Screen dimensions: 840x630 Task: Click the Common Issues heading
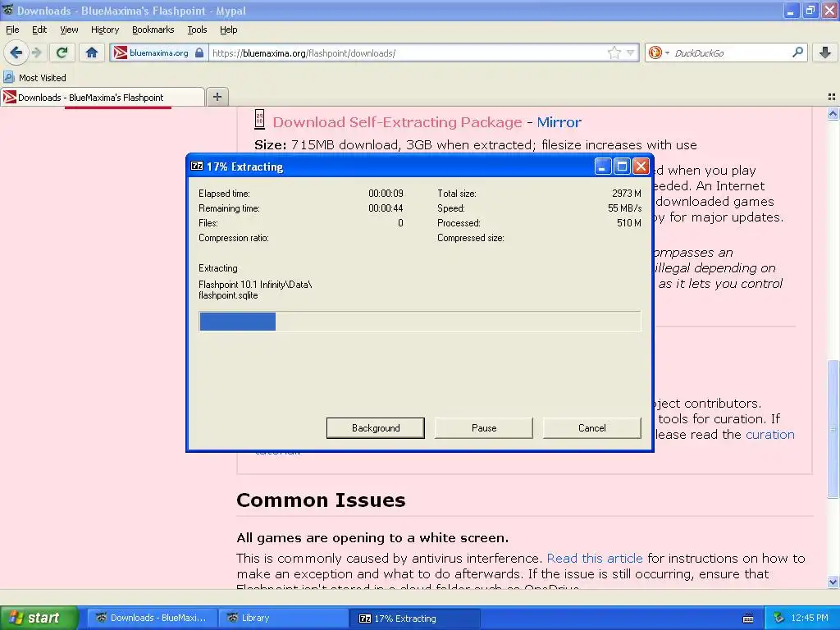(321, 500)
